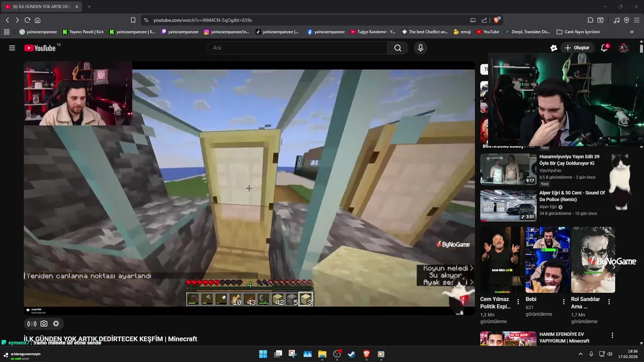Click the 'Husamviyuviyu Yayın Edit 39' video title
Screen dimensions: 644x362
point(570,160)
